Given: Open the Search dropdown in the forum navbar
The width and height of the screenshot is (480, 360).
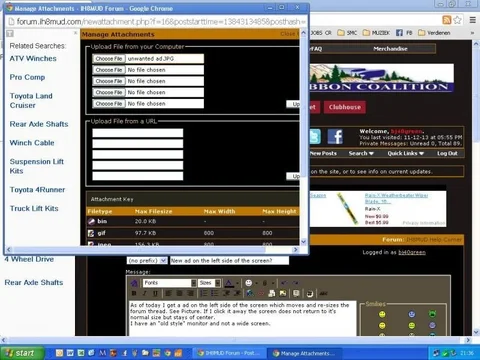Looking at the screenshot, I should tap(361, 153).
